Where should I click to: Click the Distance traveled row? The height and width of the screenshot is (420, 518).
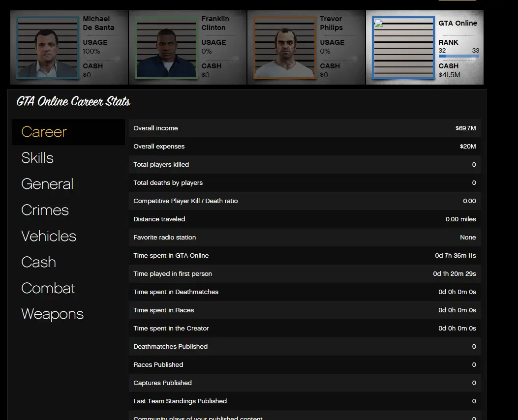[x=305, y=219]
